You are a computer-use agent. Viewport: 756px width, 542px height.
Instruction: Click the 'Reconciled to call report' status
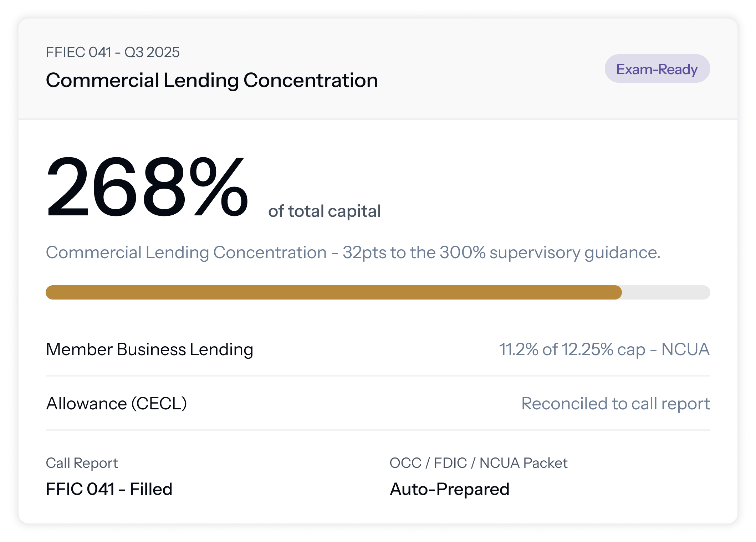(x=615, y=404)
